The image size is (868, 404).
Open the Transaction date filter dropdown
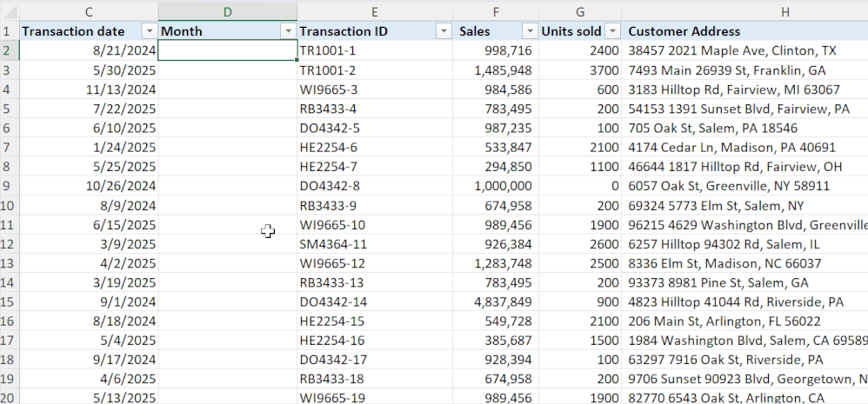(x=149, y=31)
